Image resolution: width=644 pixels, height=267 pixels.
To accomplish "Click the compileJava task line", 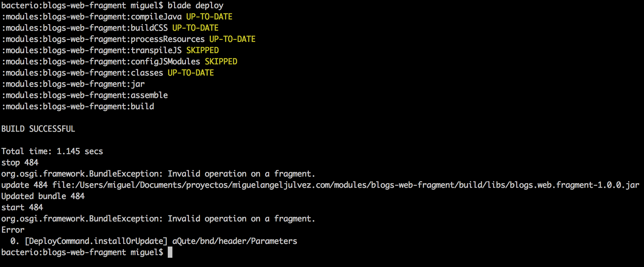I will tap(92, 17).
